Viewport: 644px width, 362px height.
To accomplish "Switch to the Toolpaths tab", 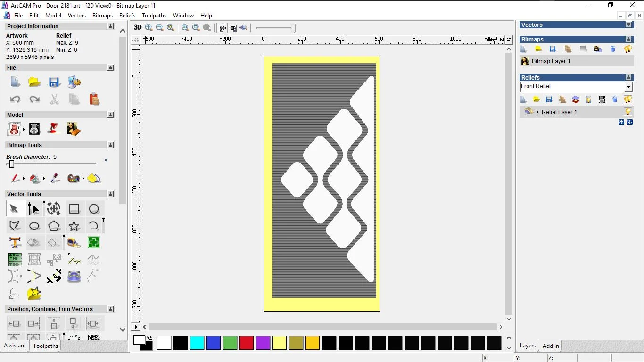I will [x=45, y=346].
